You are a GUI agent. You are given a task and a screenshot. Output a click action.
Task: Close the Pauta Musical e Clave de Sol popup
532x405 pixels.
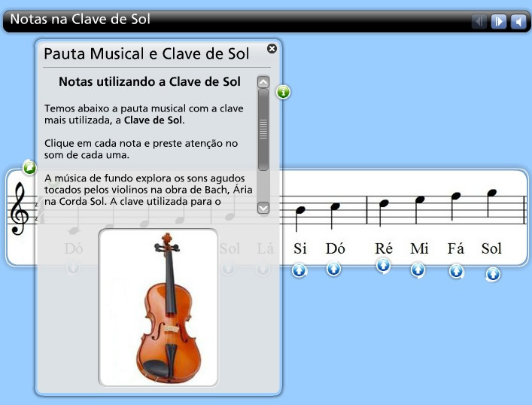272,49
